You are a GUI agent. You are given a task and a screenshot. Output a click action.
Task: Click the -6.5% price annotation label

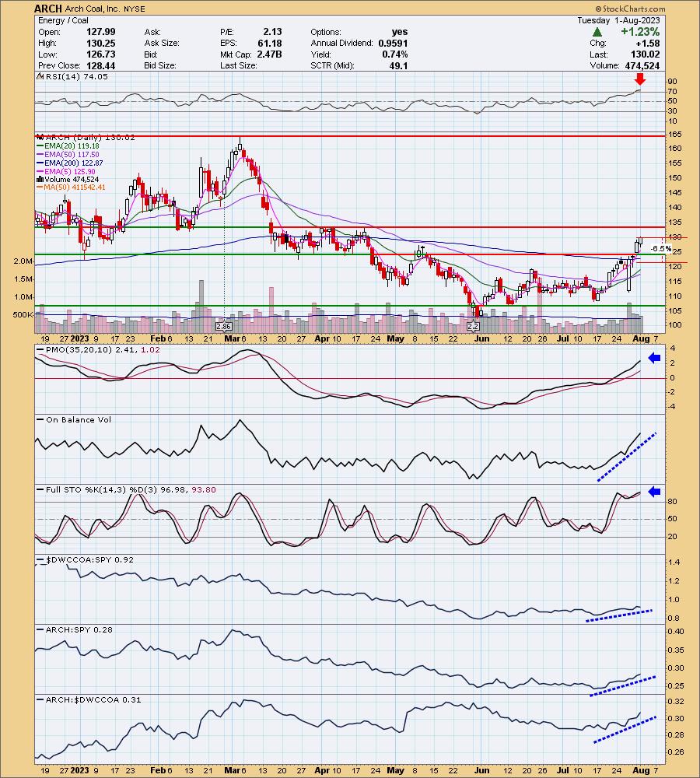point(661,249)
